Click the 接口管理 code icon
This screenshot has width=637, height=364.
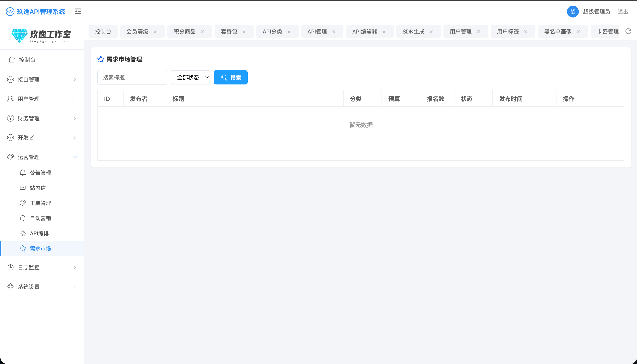[11, 79]
